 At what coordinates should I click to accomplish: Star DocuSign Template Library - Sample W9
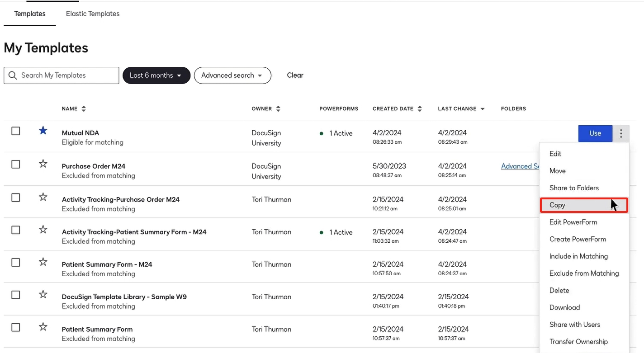43,295
